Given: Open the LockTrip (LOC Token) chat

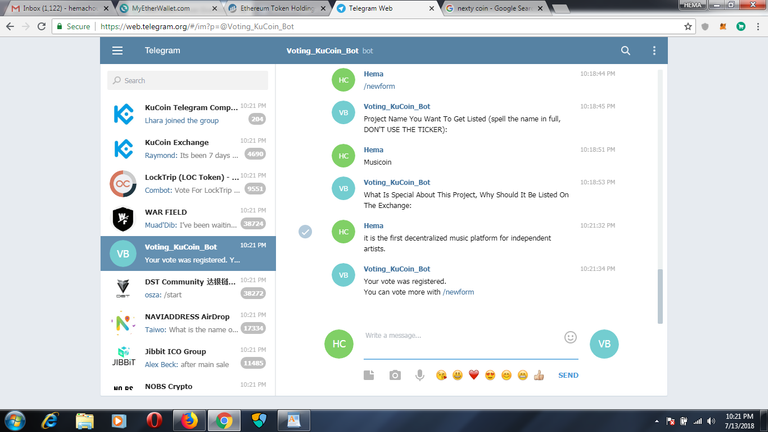Looking at the screenshot, I should pos(188,184).
